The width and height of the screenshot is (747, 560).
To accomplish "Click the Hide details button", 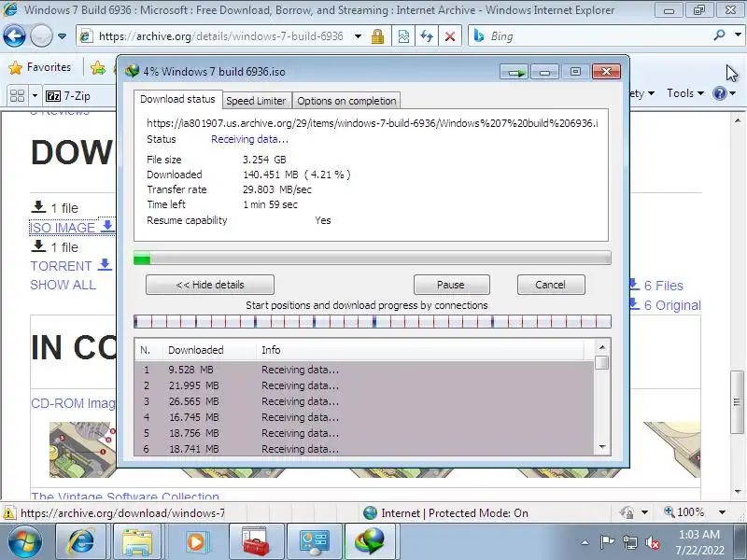I will [210, 285].
